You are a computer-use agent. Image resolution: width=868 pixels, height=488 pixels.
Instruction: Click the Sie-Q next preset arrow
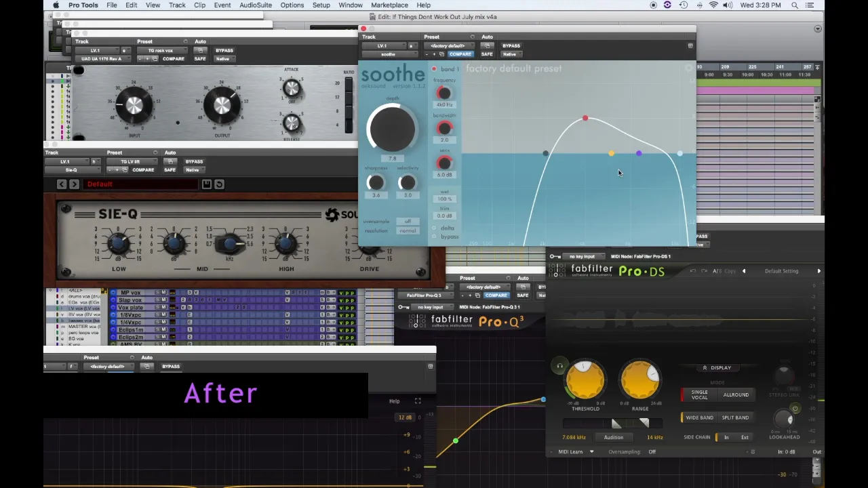coord(74,184)
